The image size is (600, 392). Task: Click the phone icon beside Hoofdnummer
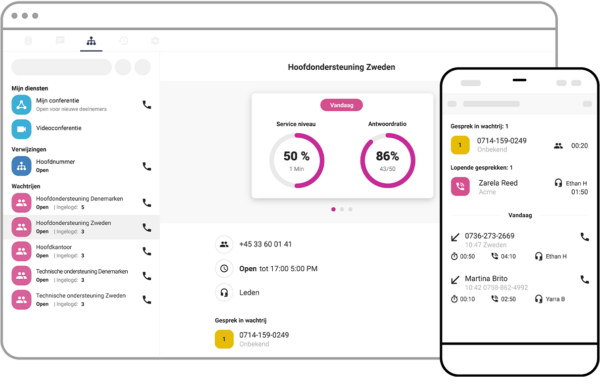tap(147, 166)
